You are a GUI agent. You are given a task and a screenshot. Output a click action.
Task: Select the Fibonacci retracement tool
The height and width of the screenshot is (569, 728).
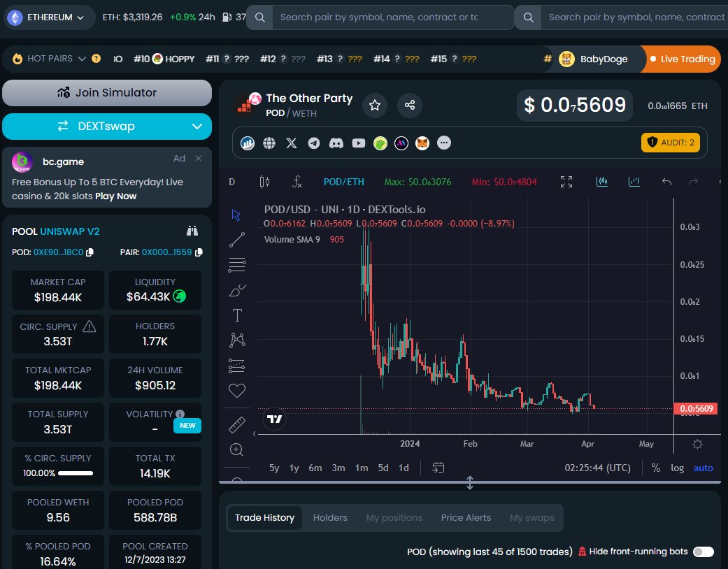[x=237, y=265]
